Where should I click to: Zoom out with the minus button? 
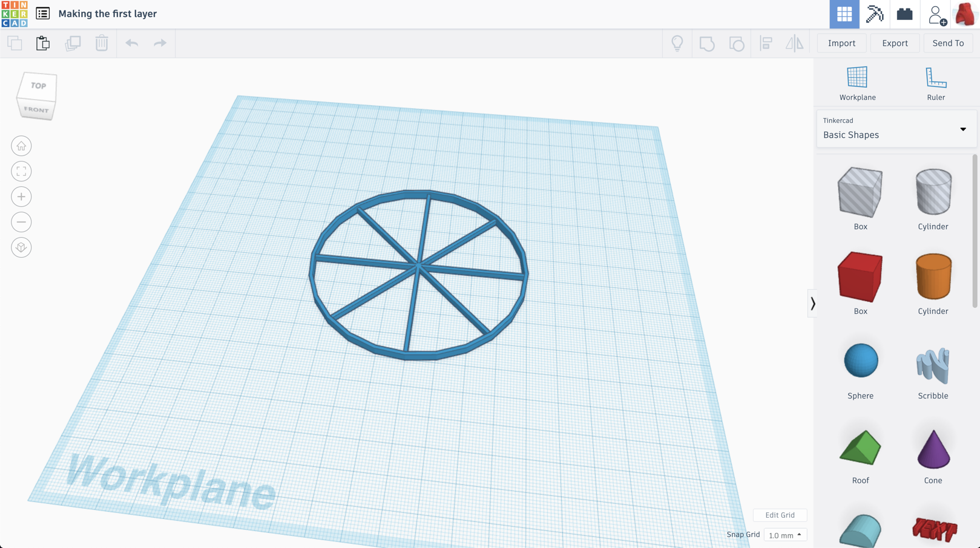pyautogui.click(x=21, y=222)
